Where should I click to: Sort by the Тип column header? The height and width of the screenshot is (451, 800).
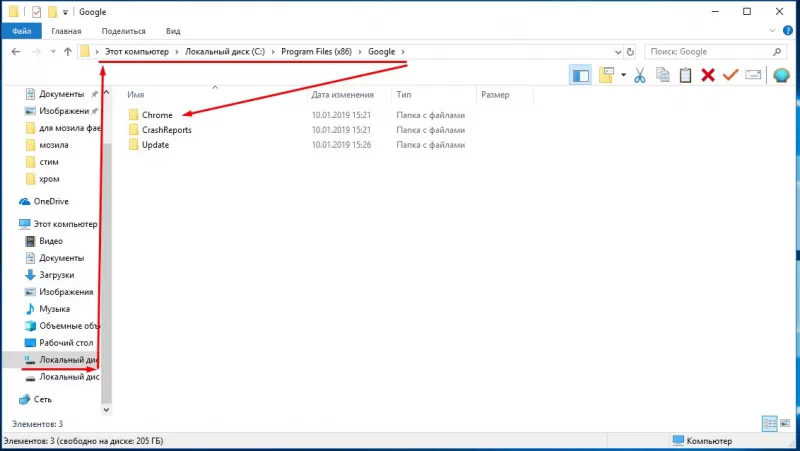[x=404, y=94]
